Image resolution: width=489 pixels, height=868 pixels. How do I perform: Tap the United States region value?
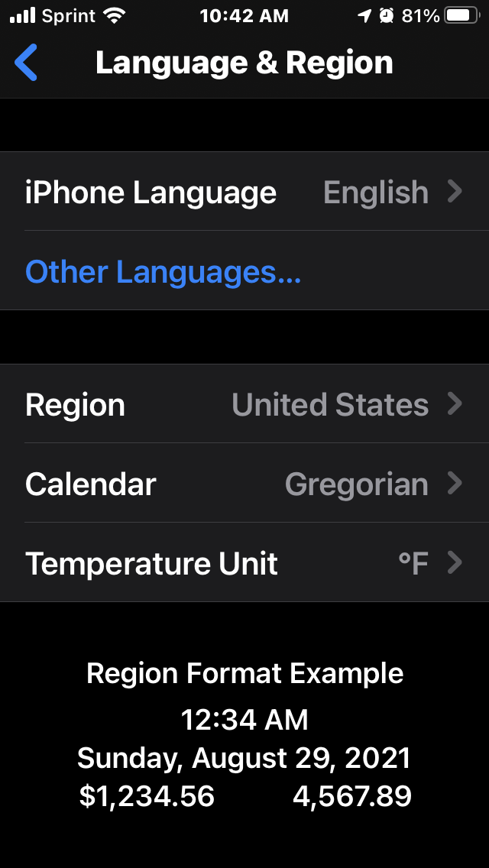click(329, 404)
